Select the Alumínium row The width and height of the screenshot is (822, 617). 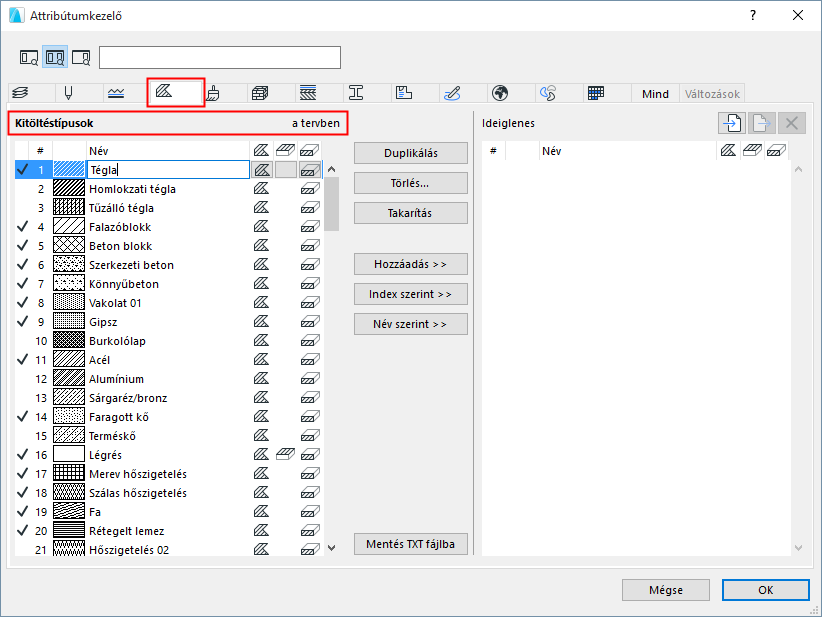pyautogui.click(x=169, y=379)
